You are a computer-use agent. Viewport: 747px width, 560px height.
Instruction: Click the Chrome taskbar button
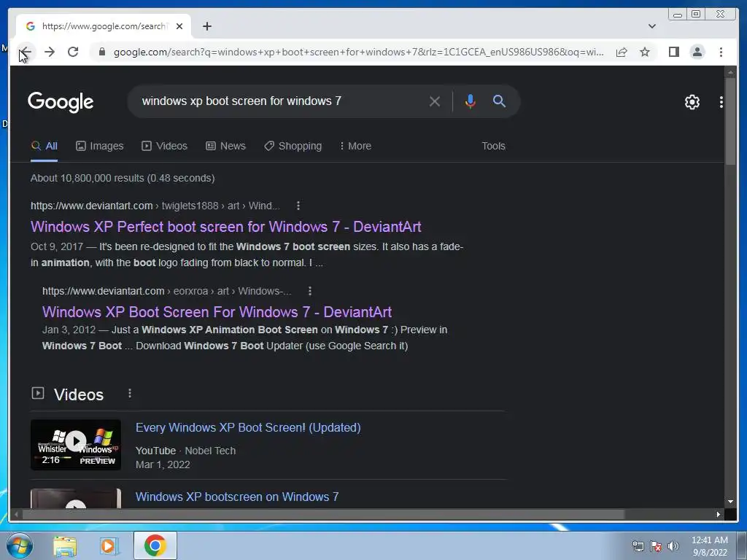coord(155,545)
